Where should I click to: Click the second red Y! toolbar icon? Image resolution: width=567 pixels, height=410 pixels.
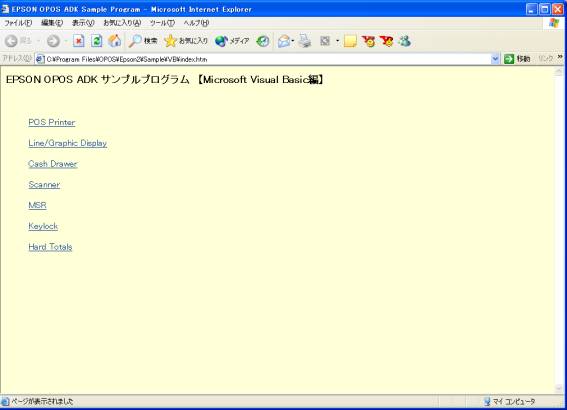tap(387, 41)
